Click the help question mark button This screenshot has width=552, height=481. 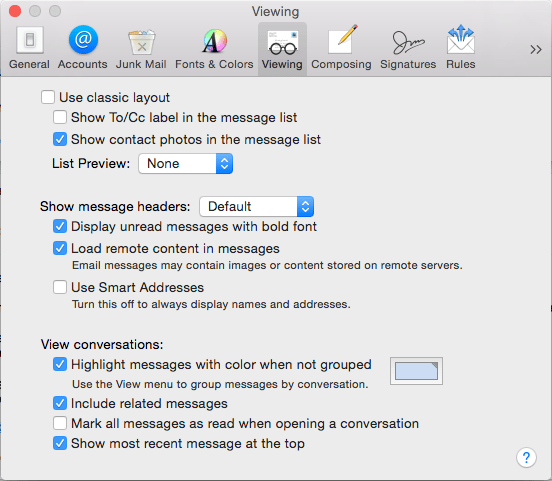(526, 457)
